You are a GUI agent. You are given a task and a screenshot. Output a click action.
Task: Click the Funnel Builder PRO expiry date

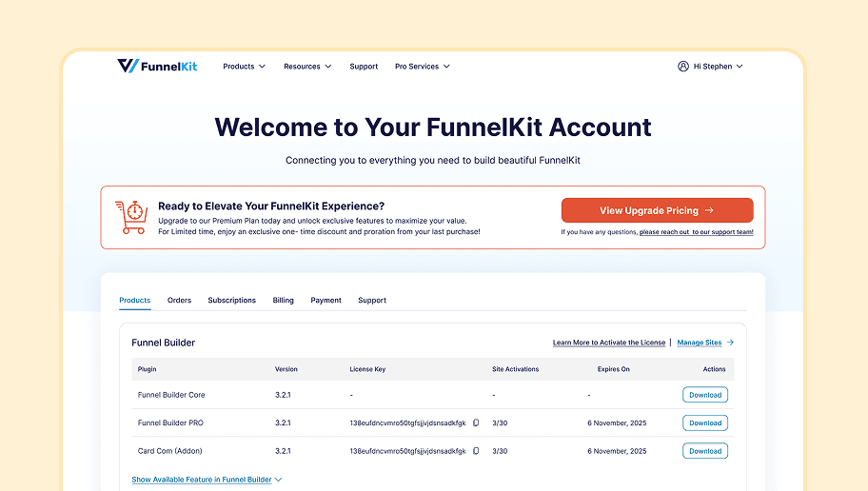tap(617, 422)
